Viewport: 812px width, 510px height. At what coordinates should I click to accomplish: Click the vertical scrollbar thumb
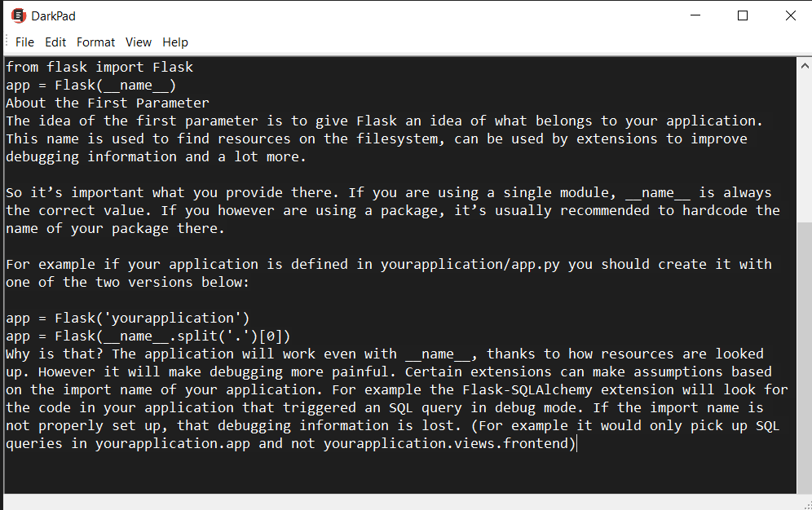804,357
